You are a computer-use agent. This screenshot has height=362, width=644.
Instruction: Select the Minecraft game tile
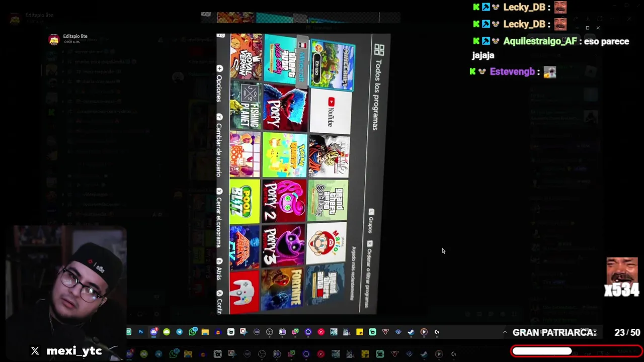click(x=333, y=66)
